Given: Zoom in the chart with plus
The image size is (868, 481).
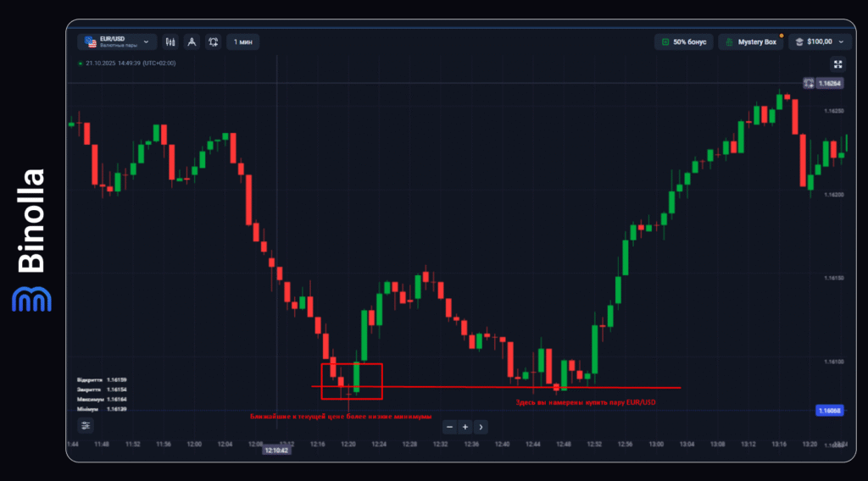Looking at the screenshot, I should 465,427.
